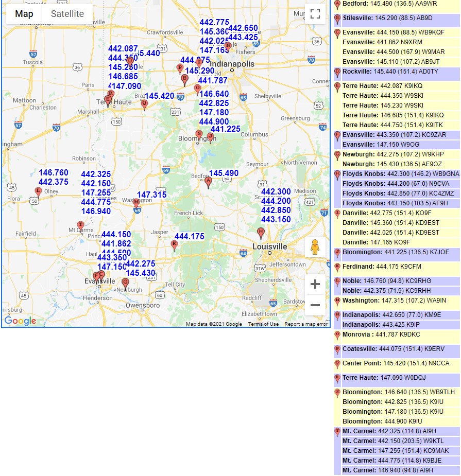Click map marker D near Rockville

click(130, 62)
